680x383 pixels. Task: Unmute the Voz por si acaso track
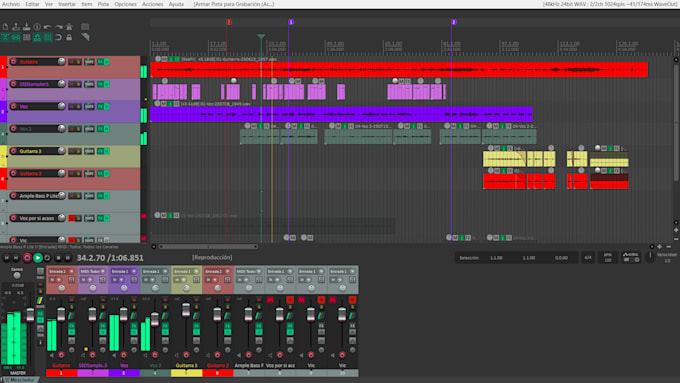[x=72, y=218]
